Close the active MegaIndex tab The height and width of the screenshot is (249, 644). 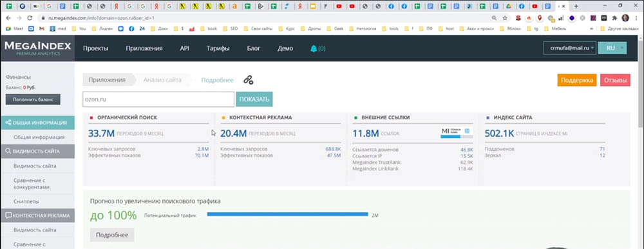pyautogui.click(x=563, y=6)
